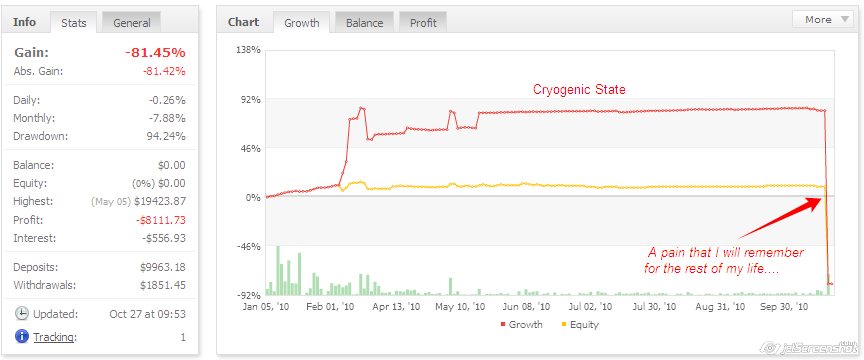Open the More dropdown menu
This screenshot has width=864, height=360.
(823, 19)
